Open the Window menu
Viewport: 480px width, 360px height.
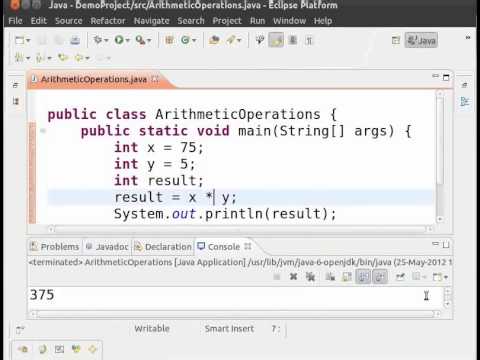[x=289, y=21]
